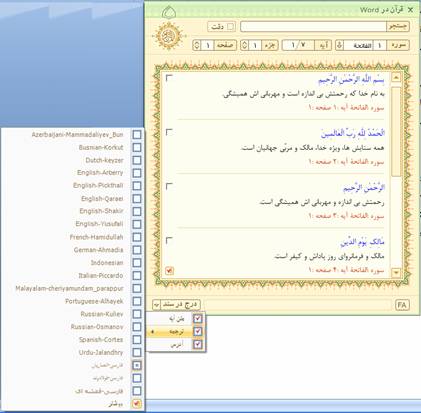
Task: Enable the Italian-Piccardo translation checkbox
Action: [x=137, y=275]
